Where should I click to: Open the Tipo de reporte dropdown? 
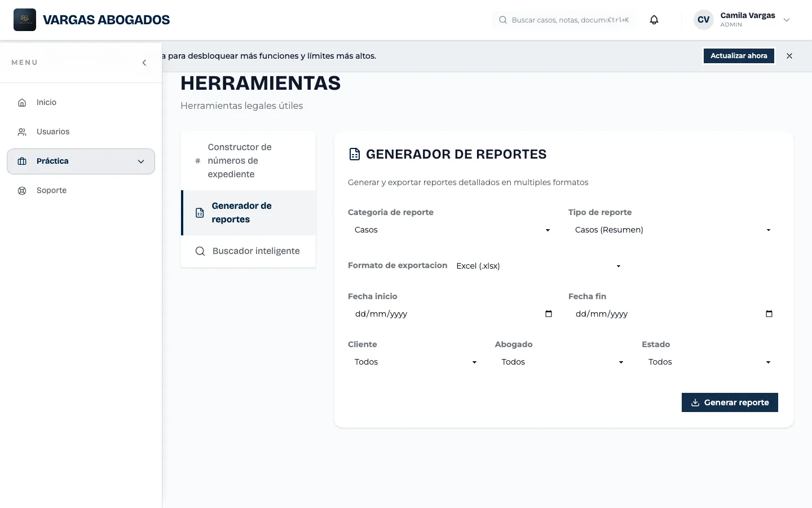pyautogui.click(x=672, y=230)
